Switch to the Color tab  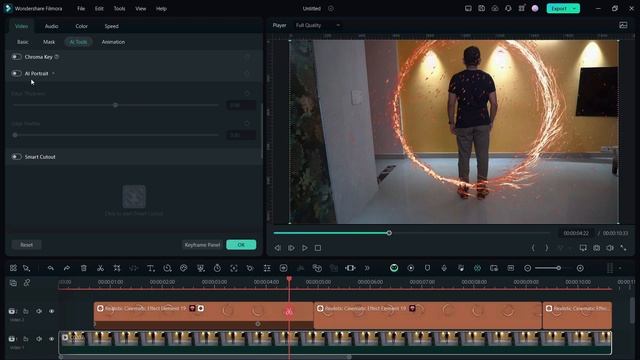tap(81, 26)
